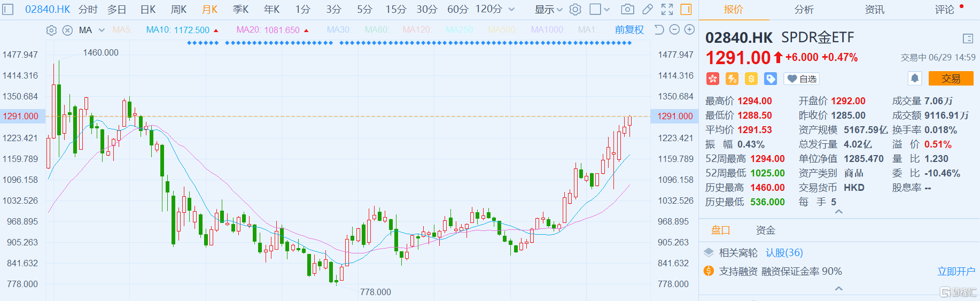The height and width of the screenshot is (301, 980).
Task: Collapse the 盘口 section bottom chevron
Action: click(839, 289)
